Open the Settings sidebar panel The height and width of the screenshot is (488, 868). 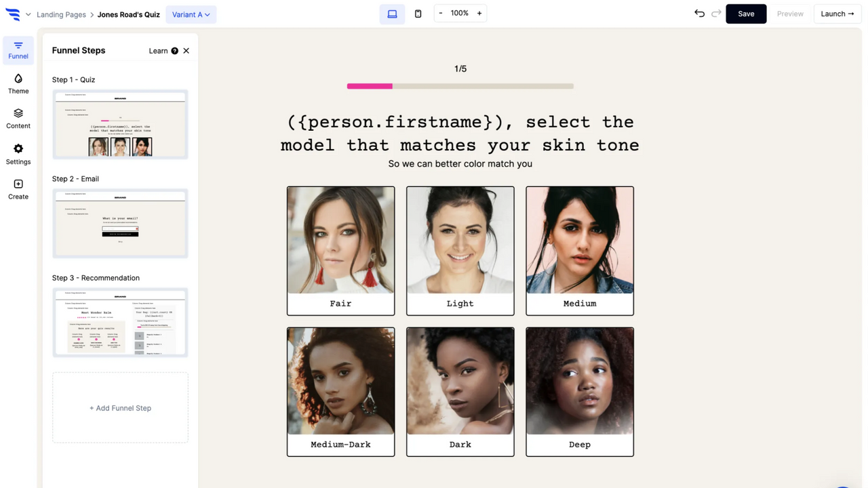tap(18, 155)
